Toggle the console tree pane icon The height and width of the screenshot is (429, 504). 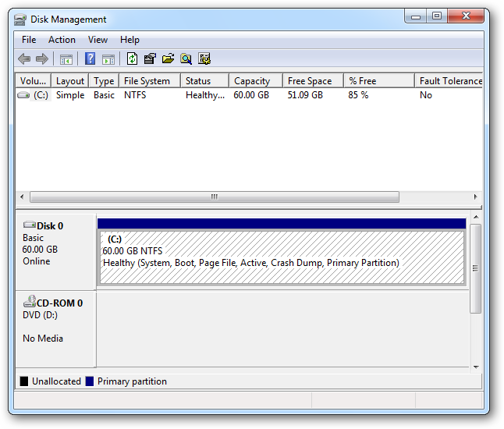[x=66, y=59]
